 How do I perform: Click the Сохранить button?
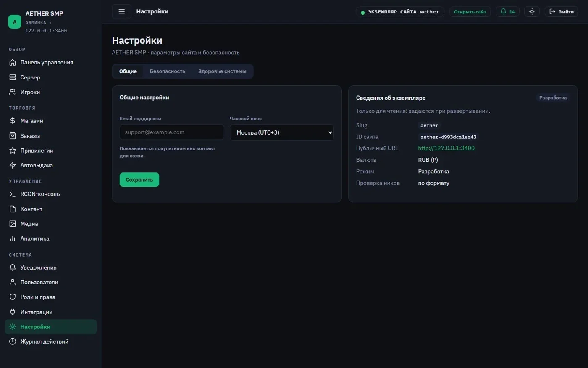139,180
